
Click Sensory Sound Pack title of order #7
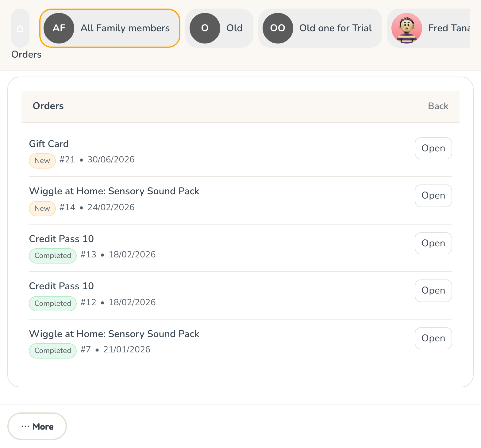pos(114,334)
